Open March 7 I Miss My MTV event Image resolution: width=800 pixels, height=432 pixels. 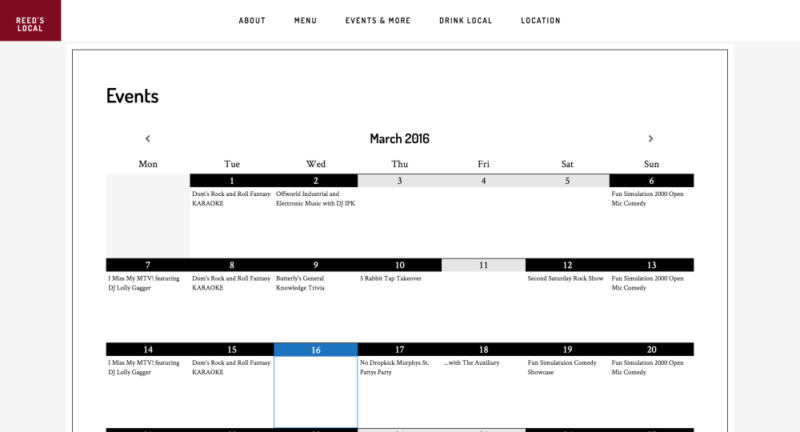pos(145,282)
